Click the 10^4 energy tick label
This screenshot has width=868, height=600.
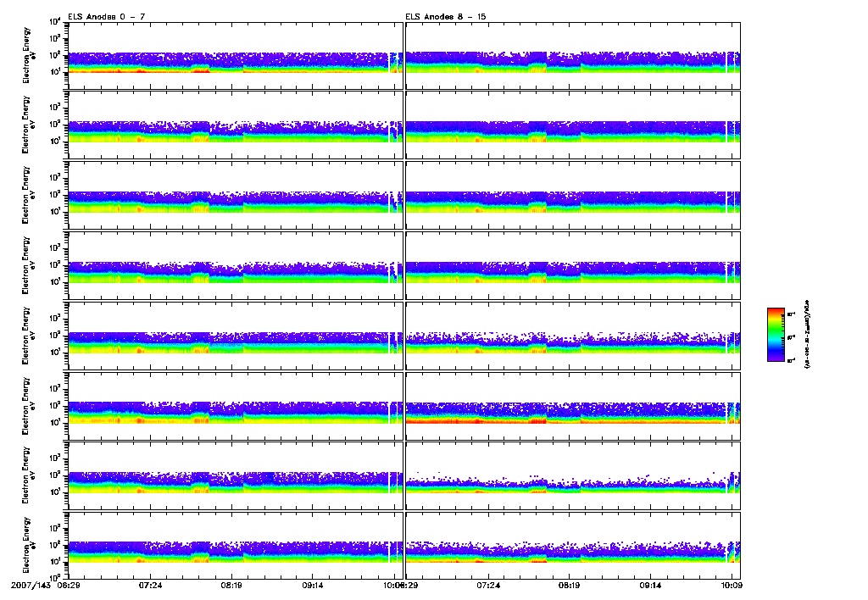tap(55, 22)
